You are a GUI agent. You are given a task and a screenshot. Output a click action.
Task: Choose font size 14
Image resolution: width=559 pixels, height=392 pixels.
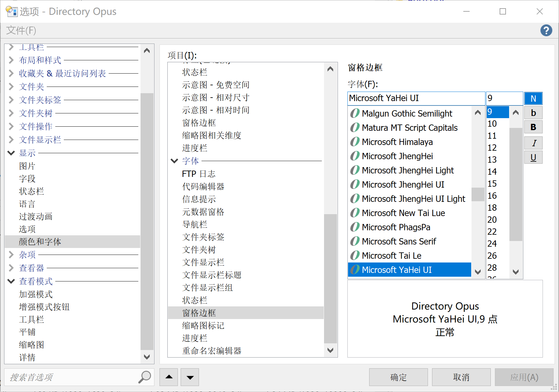pyautogui.click(x=498, y=172)
